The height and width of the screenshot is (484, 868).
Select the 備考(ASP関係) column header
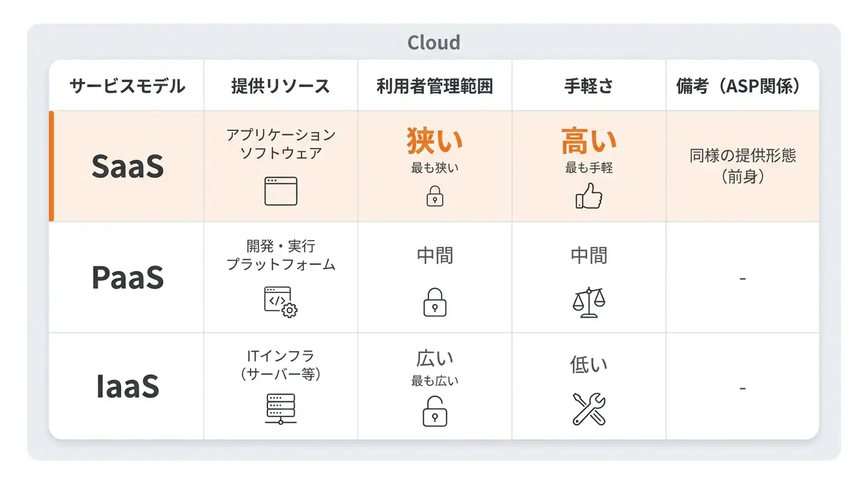(742, 86)
